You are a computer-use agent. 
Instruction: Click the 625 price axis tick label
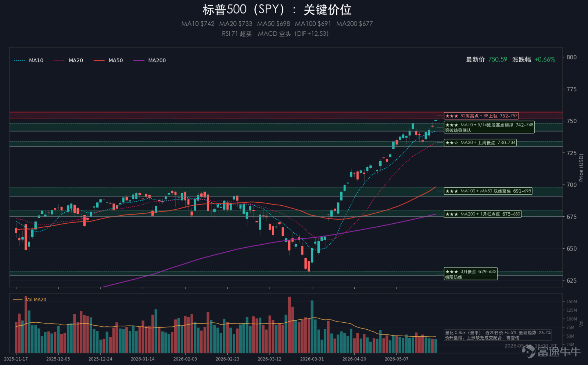[571, 281]
